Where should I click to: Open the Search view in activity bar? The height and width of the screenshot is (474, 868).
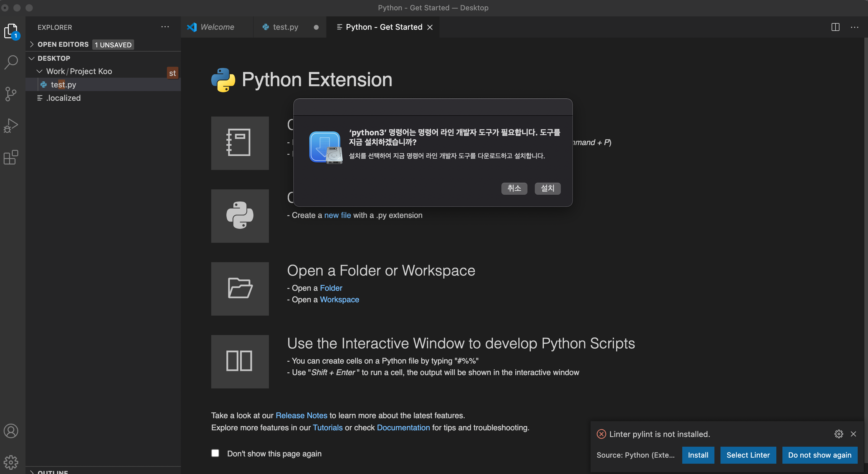click(11, 62)
